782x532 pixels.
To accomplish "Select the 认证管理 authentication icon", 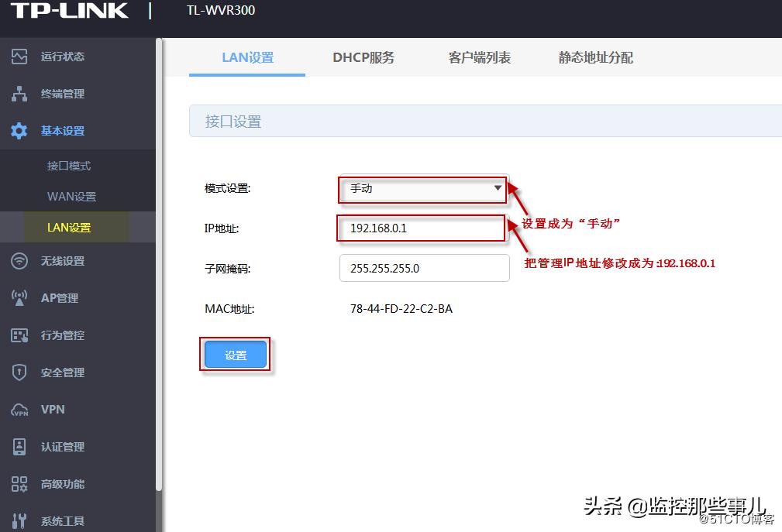I will [21, 446].
